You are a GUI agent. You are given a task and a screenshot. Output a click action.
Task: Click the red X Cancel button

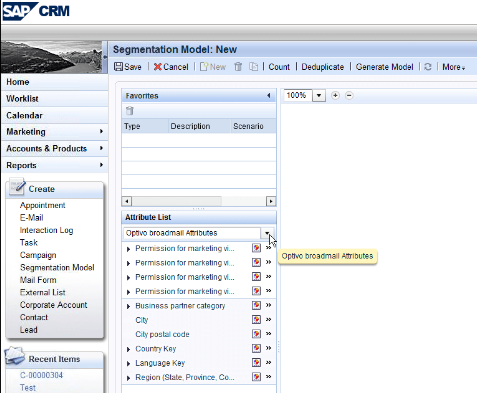171,67
